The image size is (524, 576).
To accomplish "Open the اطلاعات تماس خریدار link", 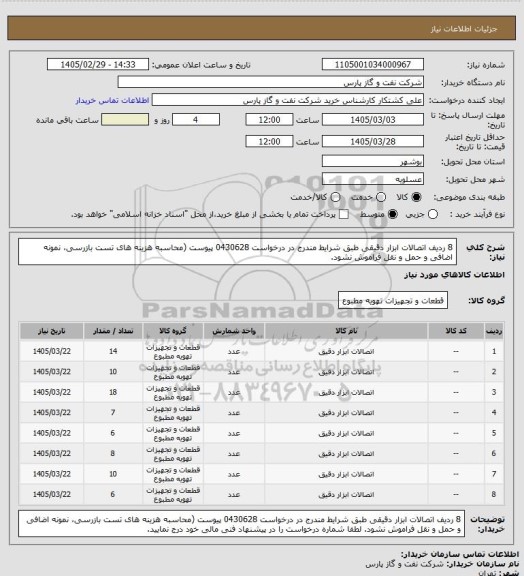I will 112,100.
